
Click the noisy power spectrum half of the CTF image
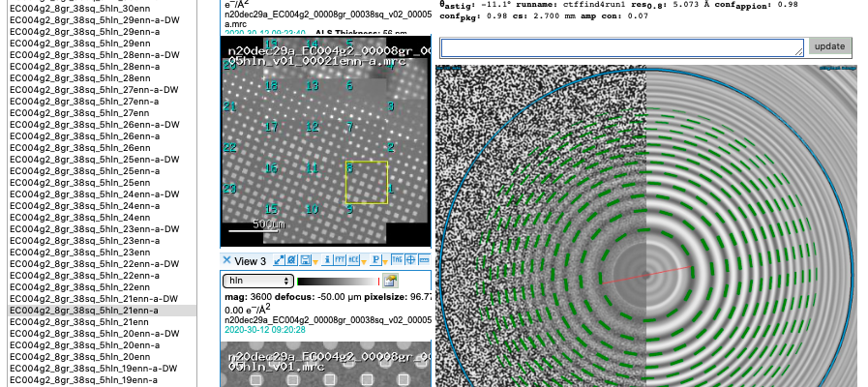tap(541, 225)
